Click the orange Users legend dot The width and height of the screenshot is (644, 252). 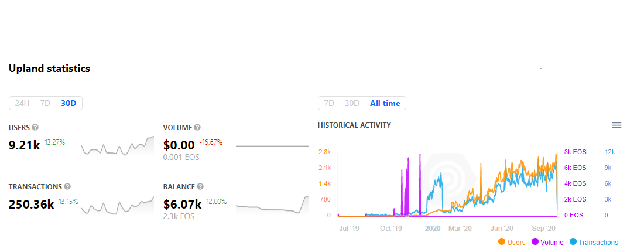502,242
